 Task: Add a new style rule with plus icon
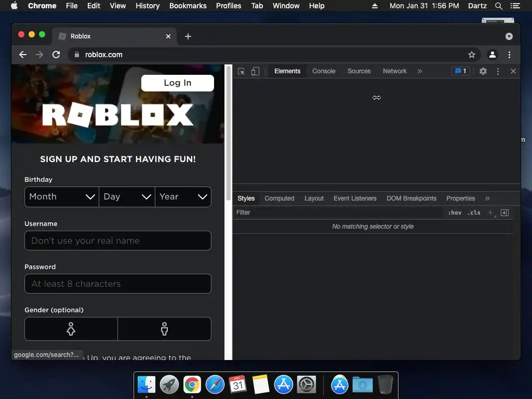(x=490, y=212)
